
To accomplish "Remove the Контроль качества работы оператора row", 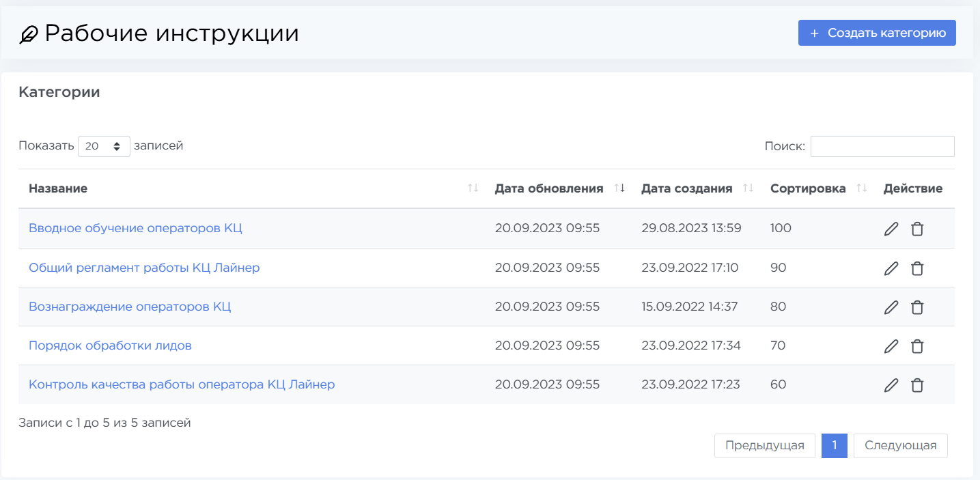I will pos(917,385).
